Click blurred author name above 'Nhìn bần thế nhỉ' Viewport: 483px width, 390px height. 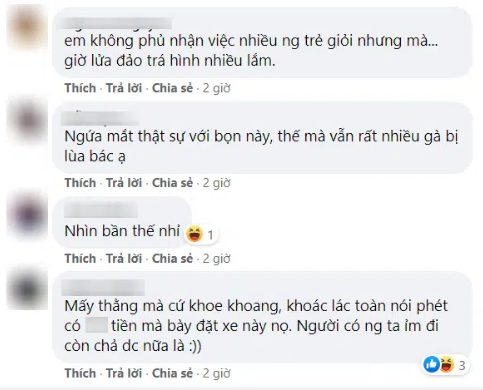coord(101,211)
